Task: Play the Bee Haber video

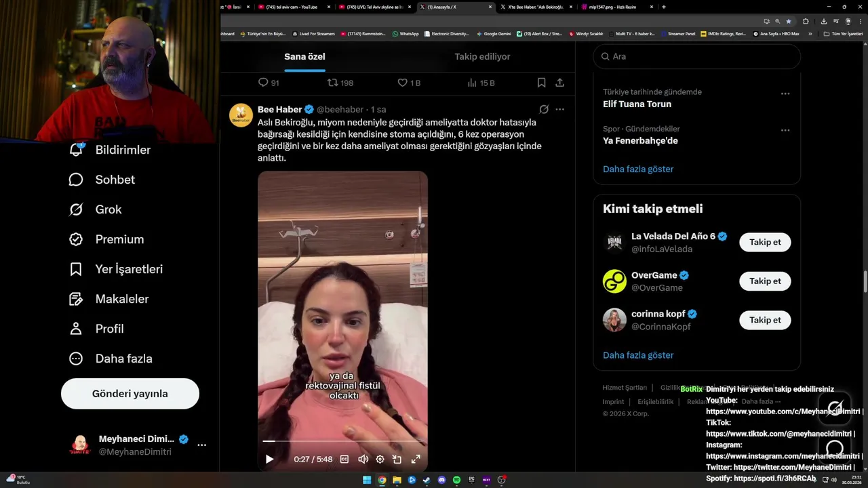Action: point(270,459)
